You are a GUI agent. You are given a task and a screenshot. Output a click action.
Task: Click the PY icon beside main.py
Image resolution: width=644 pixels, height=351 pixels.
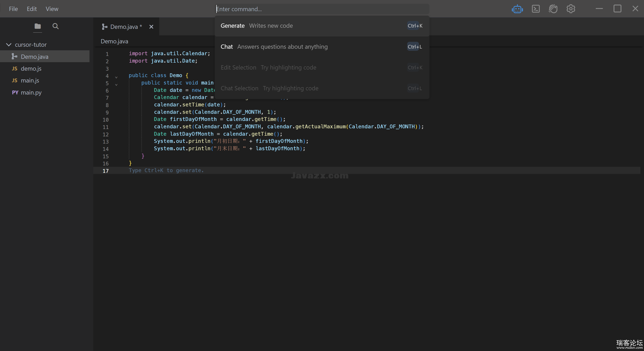coord(15,92)
